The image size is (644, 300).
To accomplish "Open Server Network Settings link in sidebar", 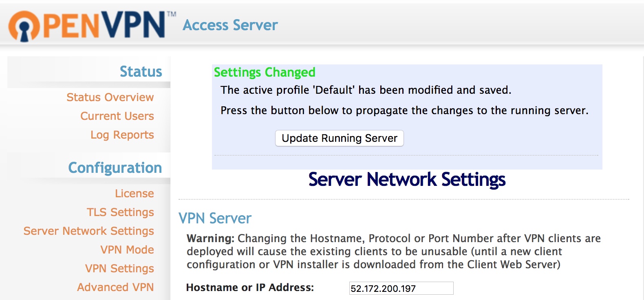I will click(x=88, y=231).
